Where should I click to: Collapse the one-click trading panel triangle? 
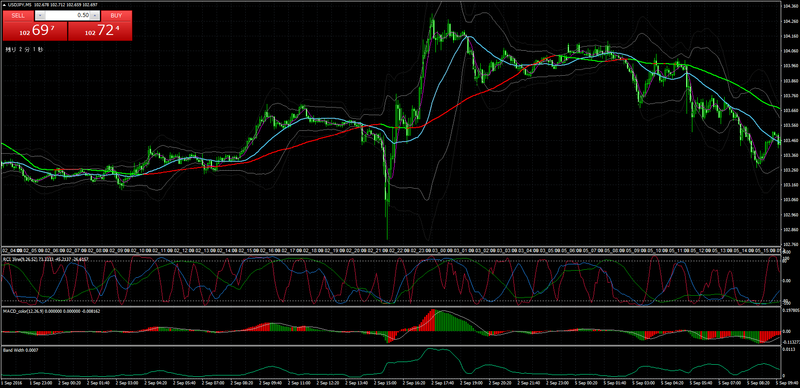(5, 5)
